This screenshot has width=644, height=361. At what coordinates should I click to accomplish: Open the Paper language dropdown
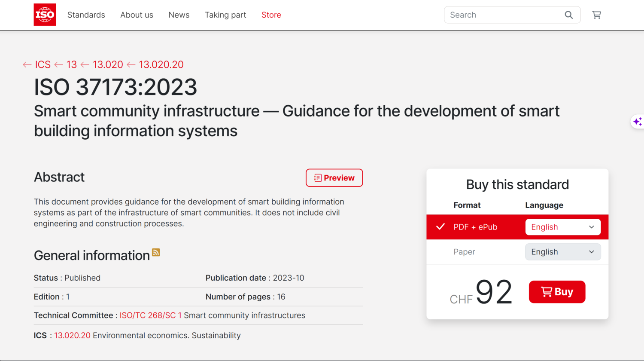(x=563, y=252)
